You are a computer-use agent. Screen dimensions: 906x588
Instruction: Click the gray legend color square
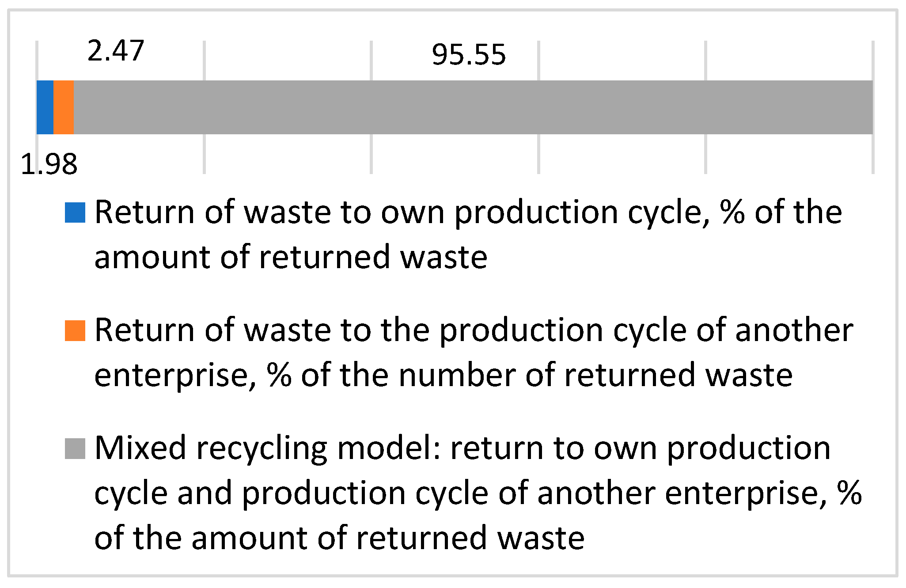pos(75,448)
